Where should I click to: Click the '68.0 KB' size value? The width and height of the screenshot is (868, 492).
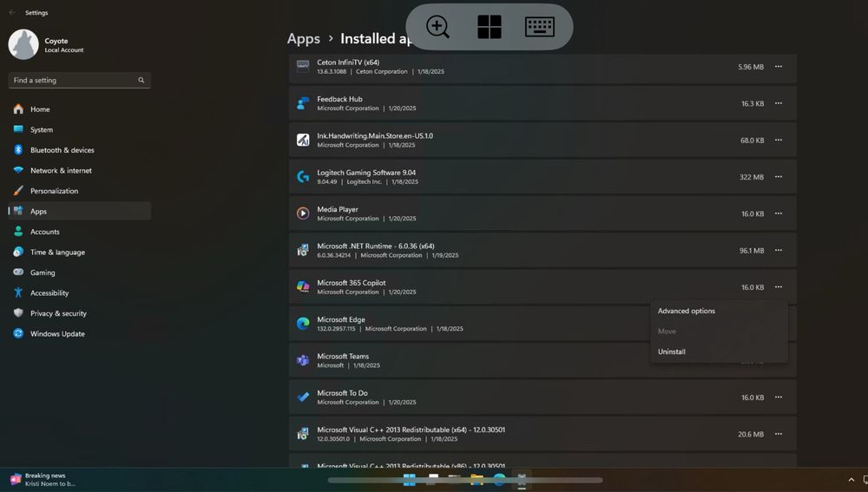coord(752,141)
